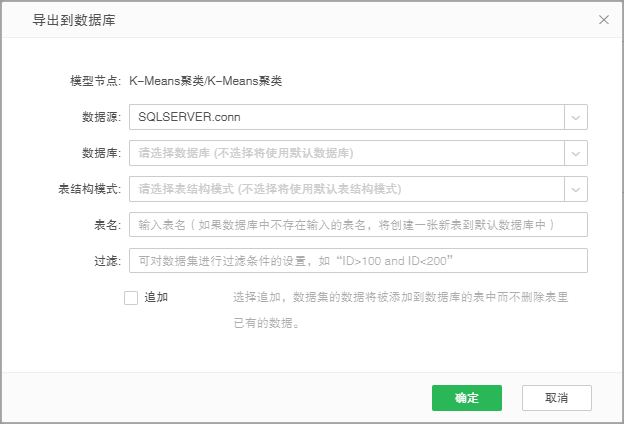Close the 导出到数据库 dialog with the X icon
Viewport: 624px width, 424px height.
coord(603,19)
